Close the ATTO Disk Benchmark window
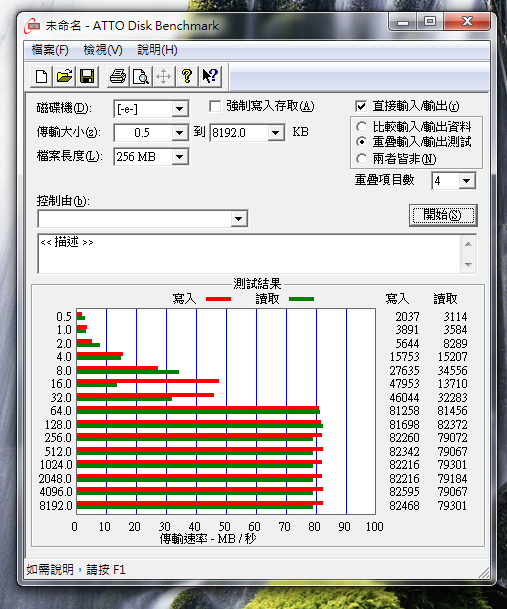The image size is (507, 609). tap(467, 22)
